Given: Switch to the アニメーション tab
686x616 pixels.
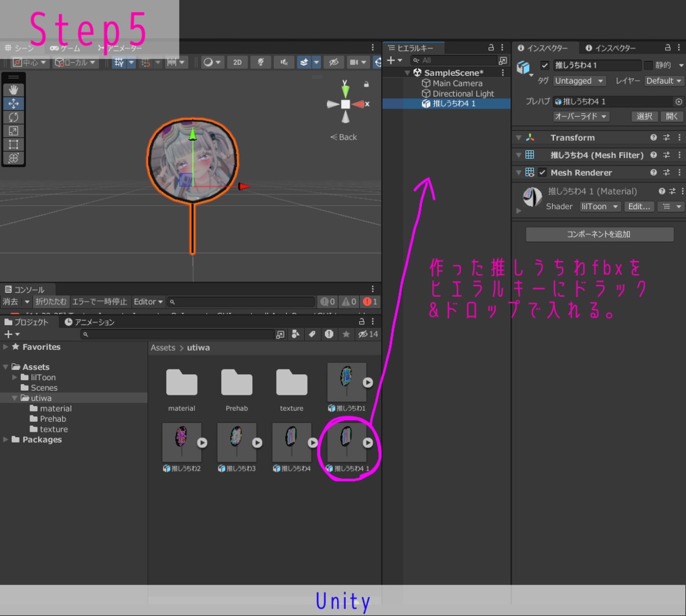Looking at the screenshot, I should pos(90,322).
